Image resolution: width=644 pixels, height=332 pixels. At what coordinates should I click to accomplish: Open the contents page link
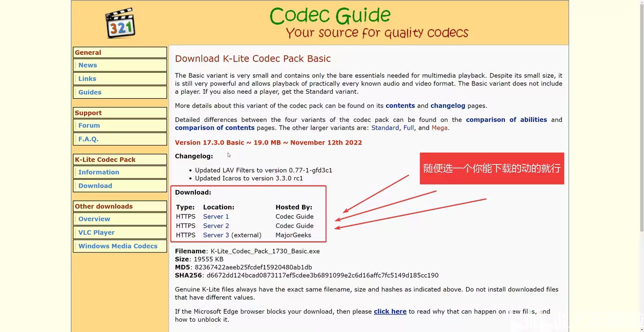pos(400,106)
